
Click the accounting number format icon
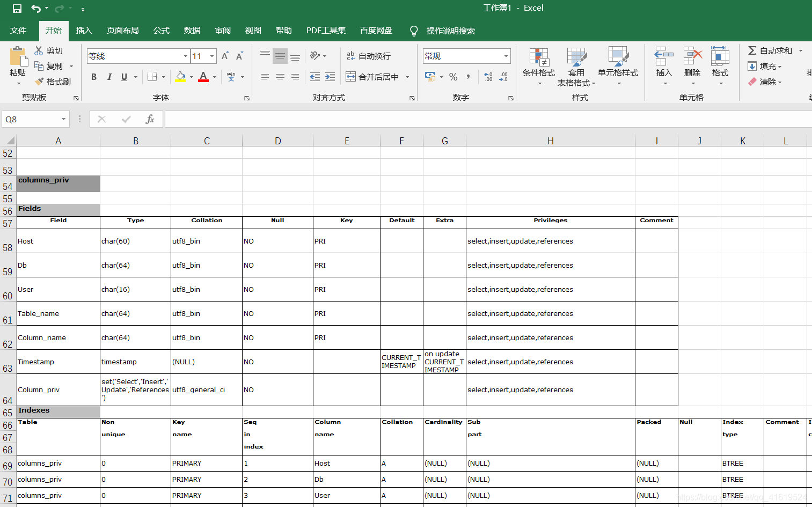click(430, 77)
